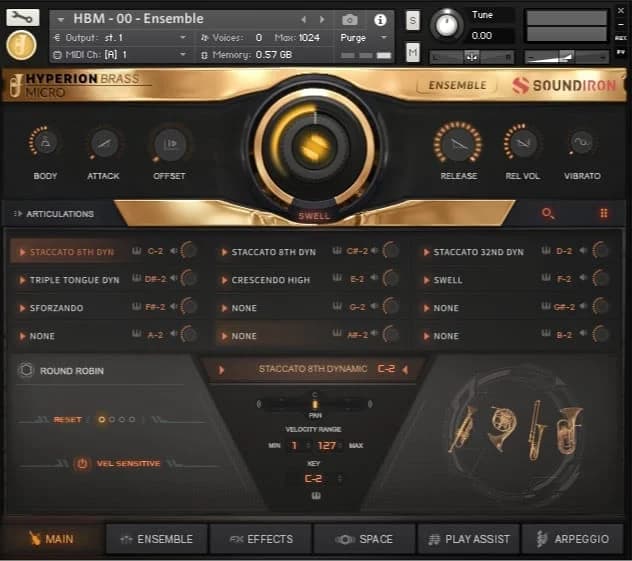Toggle the Vel Sensitive power button
The height and width of the screenshot is (561, 632).
click(82, 463)
